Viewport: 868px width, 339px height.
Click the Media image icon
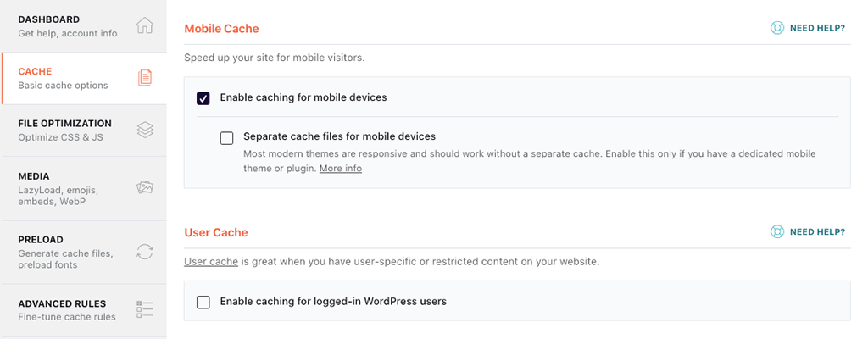click(x=145, y=188)
